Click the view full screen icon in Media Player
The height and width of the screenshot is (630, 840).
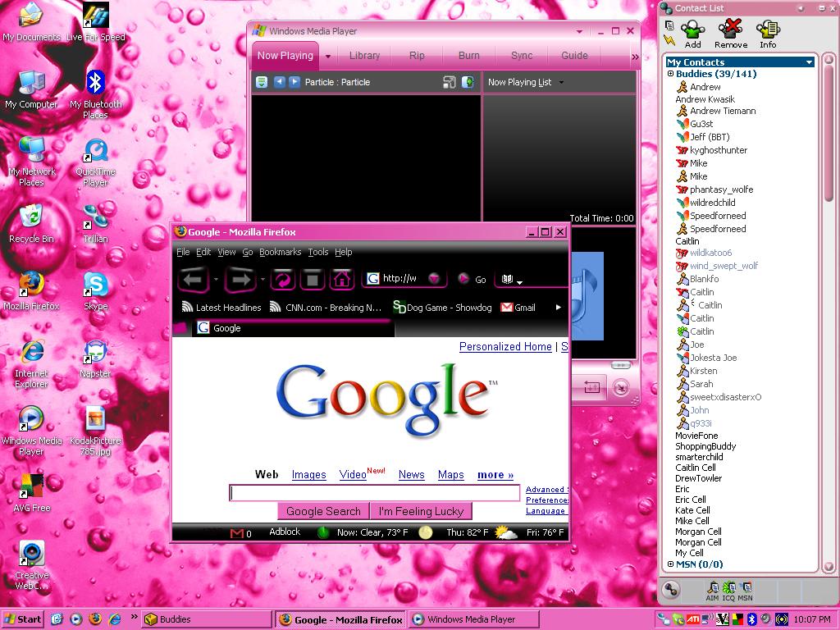click(450, 82)
